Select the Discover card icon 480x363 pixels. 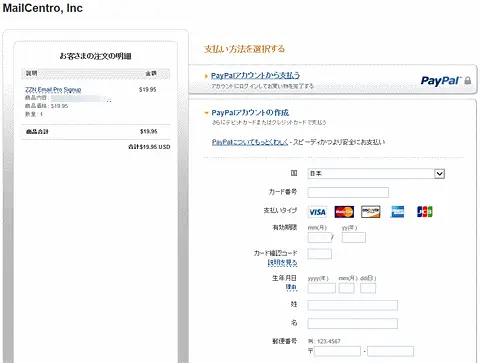[x=370, y=212]
